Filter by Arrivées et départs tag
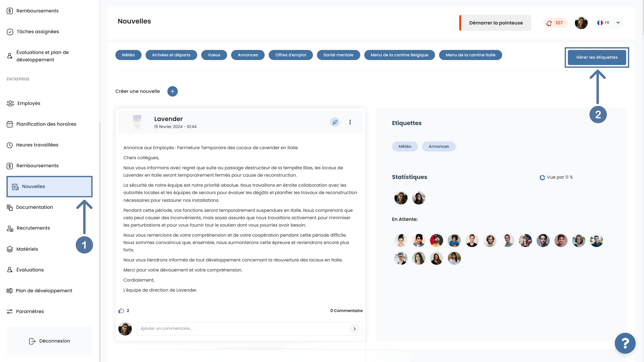644x362 pixels. [171, 55]
